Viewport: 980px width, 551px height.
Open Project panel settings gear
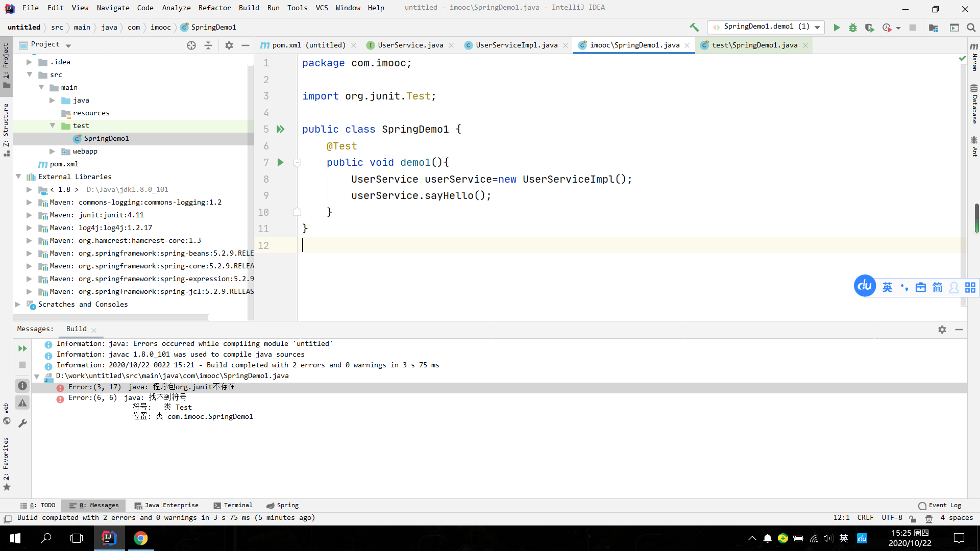tap(229, 45)
